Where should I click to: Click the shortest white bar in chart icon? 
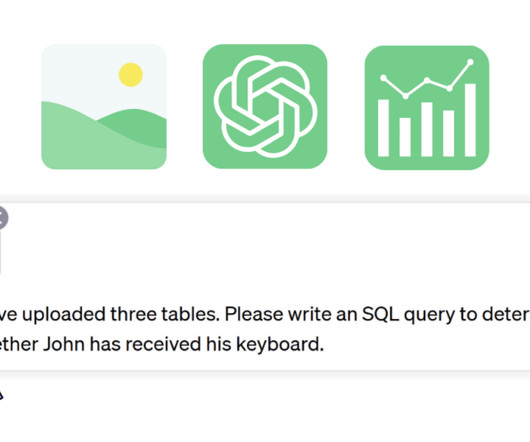[x=405, y=137]
